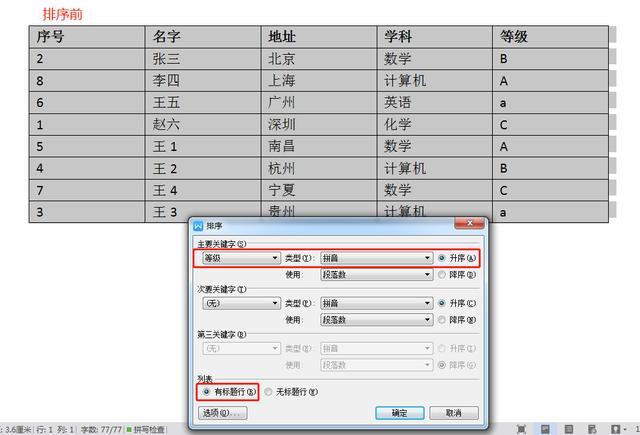Click the 王五 name cell
The image size is (640, 435).
(203, 102)
